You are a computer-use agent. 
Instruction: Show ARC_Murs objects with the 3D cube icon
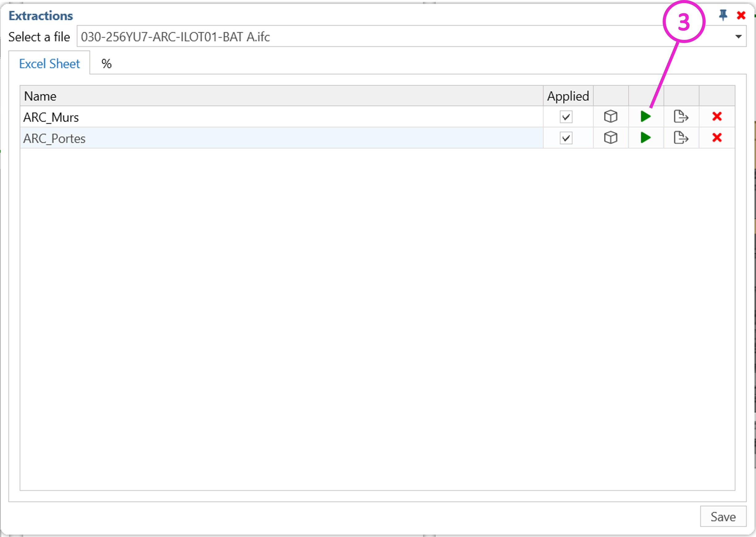click(610, 116)
